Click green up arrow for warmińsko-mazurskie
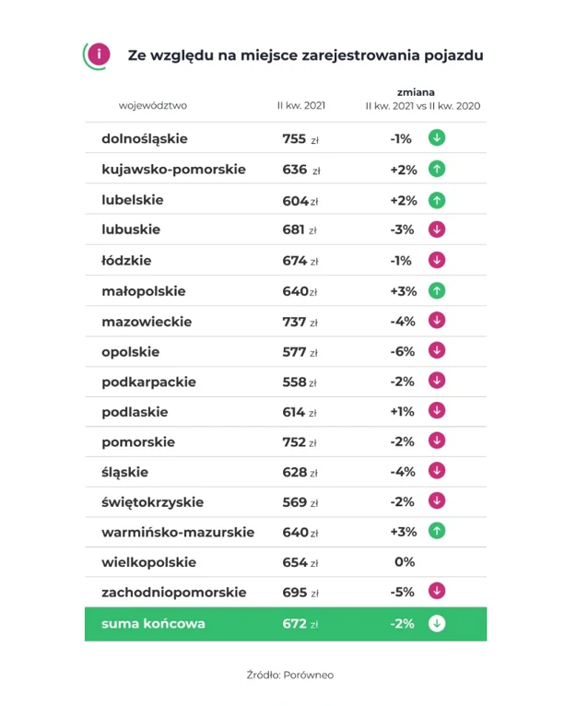 (437, 532)
